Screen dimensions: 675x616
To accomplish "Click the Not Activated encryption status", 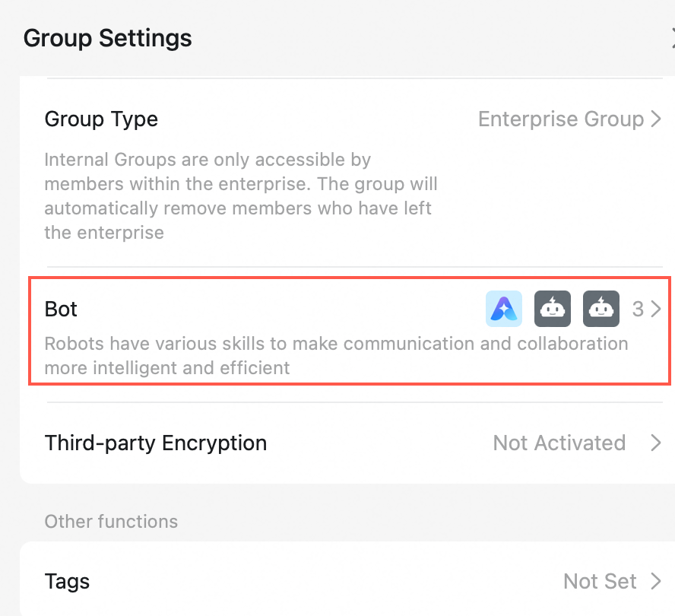I will point(559,443).
